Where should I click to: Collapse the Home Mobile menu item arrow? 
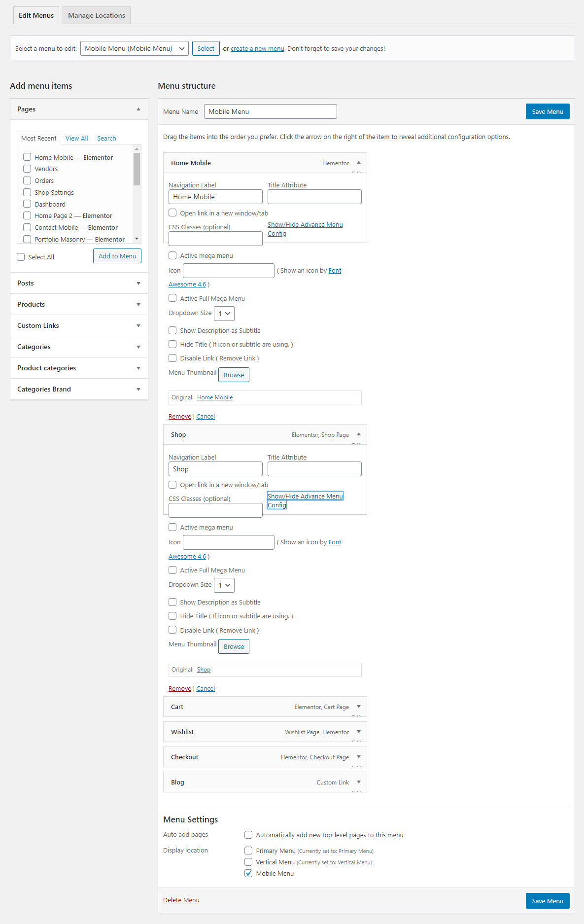pyautogui.click(x=359, y=163)
